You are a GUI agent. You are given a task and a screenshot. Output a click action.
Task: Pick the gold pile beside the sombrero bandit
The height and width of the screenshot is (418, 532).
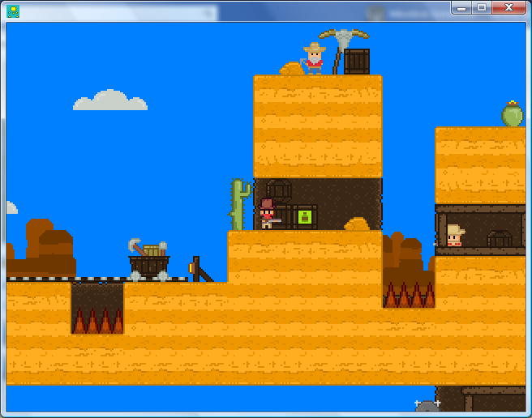pyautogui.click(x=291, y=69)
